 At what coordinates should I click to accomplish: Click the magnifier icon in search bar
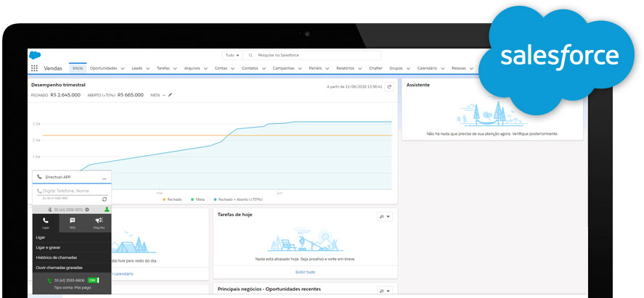coord(250,55)
